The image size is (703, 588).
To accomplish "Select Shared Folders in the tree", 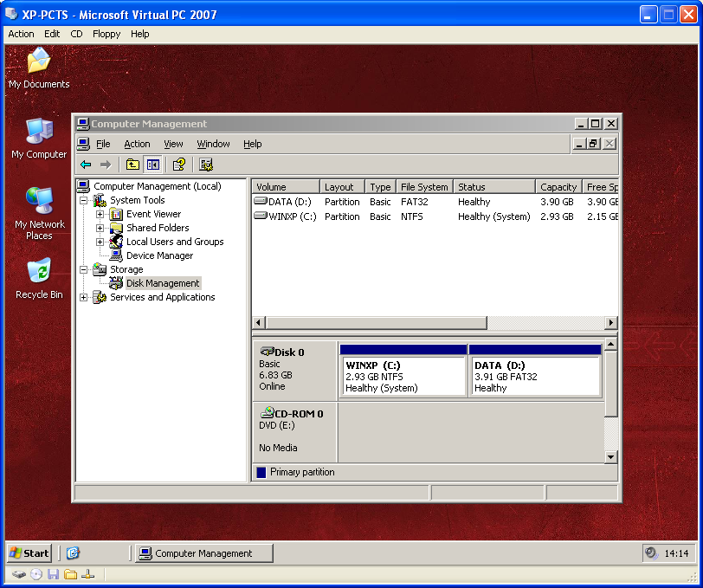I will point(158,228).
